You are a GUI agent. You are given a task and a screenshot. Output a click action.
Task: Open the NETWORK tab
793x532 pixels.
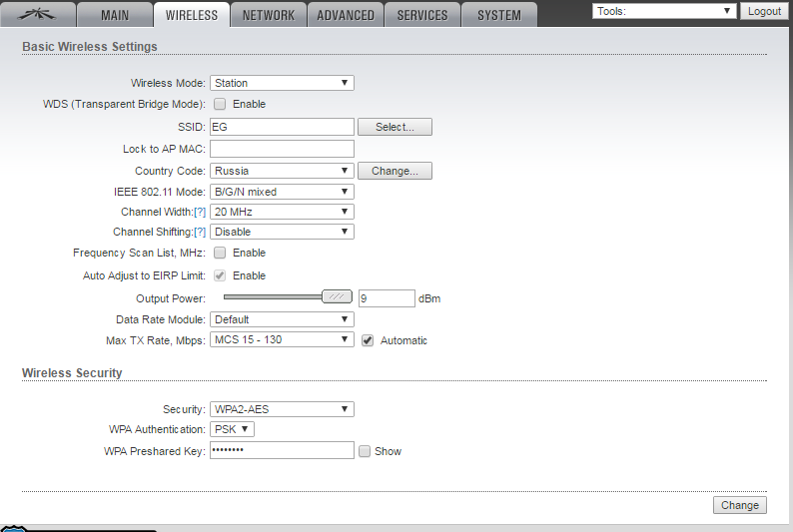pos(269,14)
